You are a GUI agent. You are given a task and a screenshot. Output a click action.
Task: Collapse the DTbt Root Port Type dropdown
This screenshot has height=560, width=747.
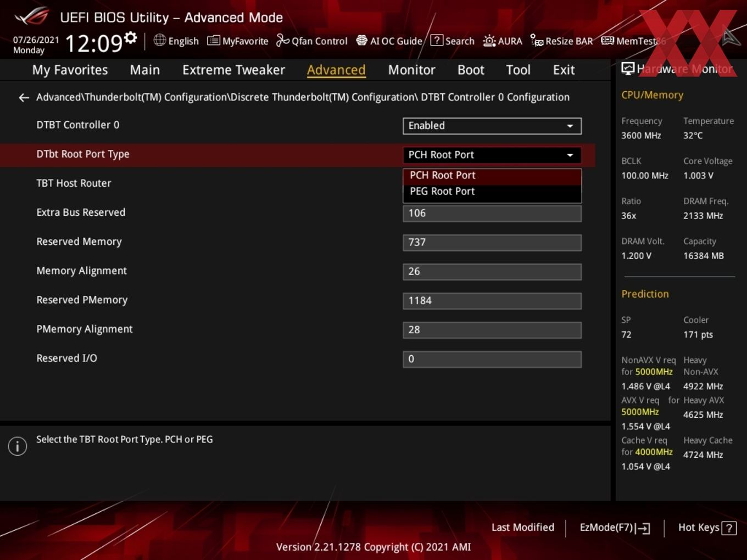492,155
